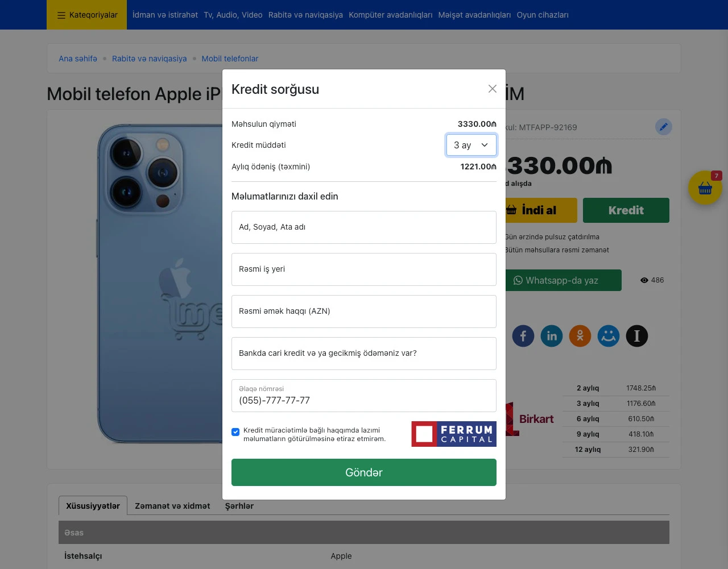The height and width of the screenshot is (569, 728).
Task: Click the eye views icon
Action: [644, 280]
